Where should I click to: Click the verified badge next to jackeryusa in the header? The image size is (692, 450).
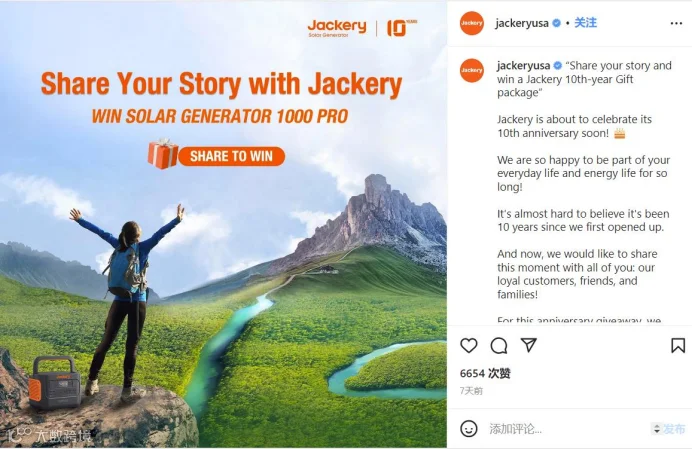(557, 23)
